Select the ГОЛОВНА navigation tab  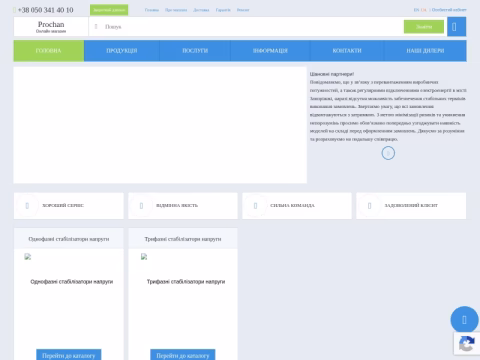(49, 51)
